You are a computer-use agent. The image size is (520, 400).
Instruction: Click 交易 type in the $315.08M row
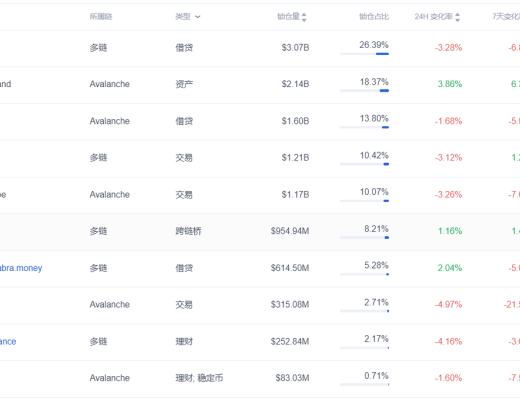(x=184, y=304)
